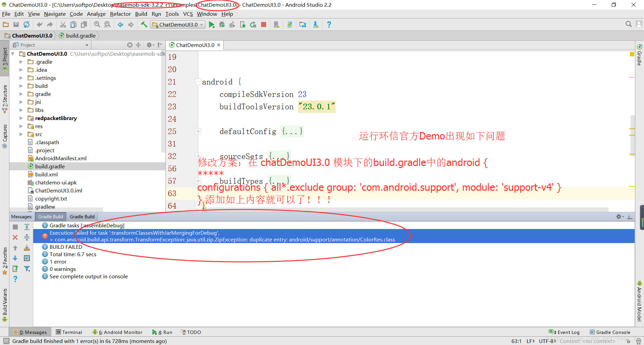Click the Make Project hammer icon

tap(144, 24)
